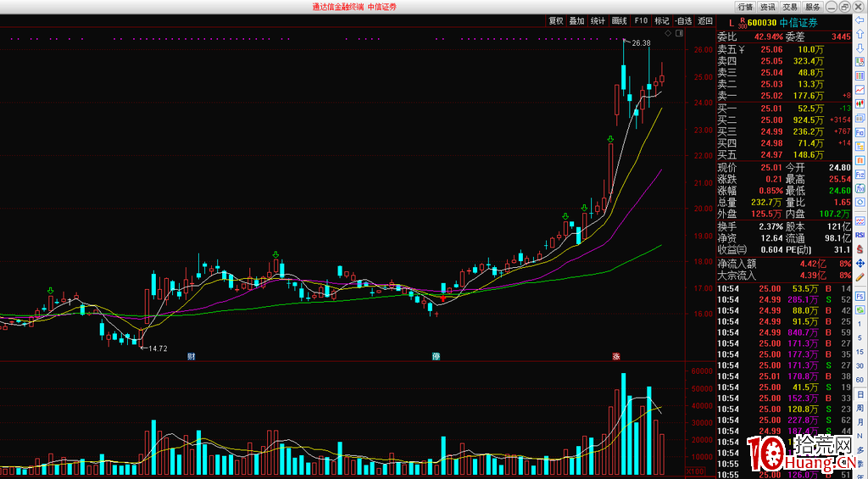Select trade row with 840.7万 volume

[x=784, y=332]
